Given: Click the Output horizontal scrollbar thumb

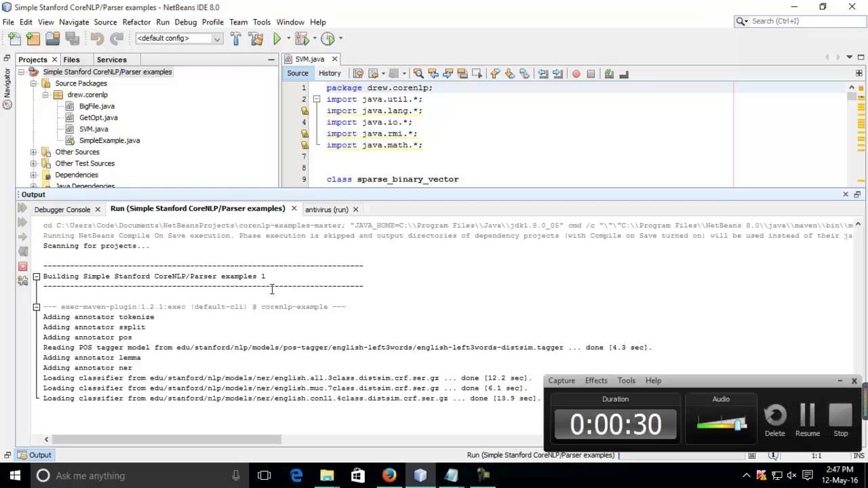Looking at the screenshot, I should click(x=167, y=439).
